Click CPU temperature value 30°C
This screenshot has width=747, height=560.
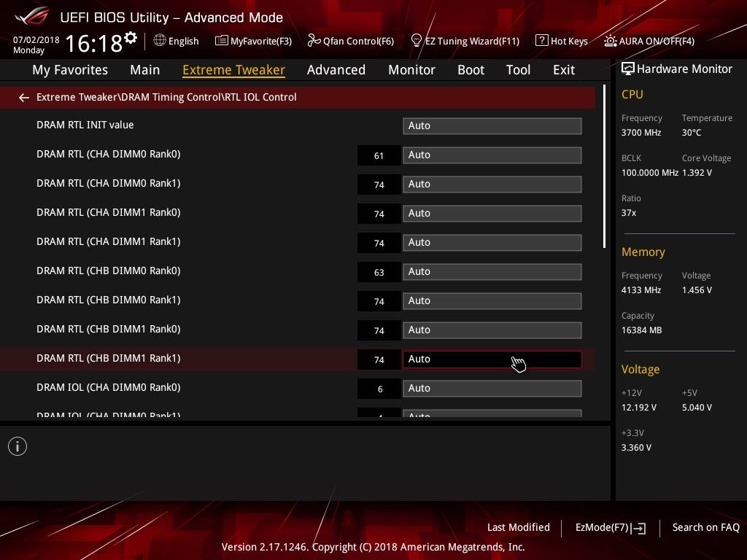692,133
